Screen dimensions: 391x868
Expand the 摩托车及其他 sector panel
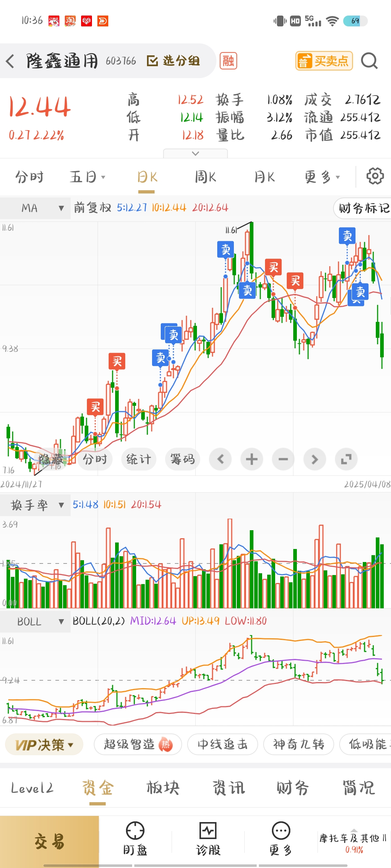[353, 841]
